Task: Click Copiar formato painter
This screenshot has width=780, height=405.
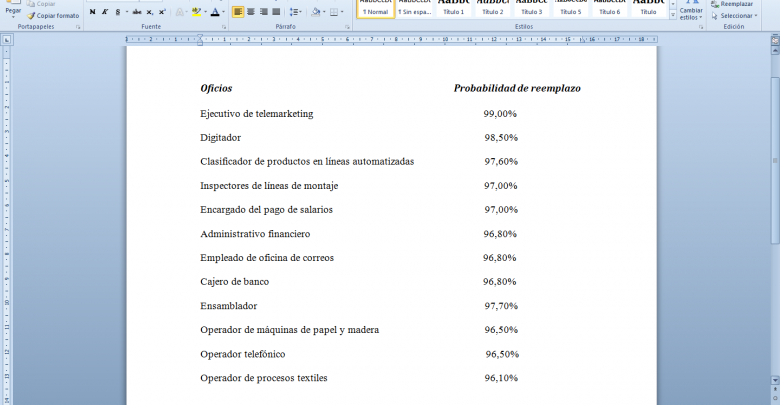Action: pyautogui.click(x=53, y=15)
